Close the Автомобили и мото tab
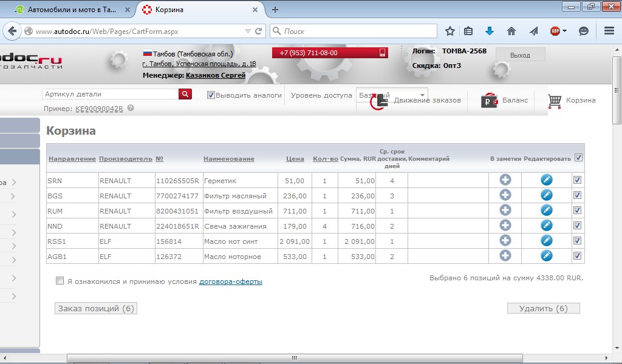The image size is (622, 364). [128, 10]
